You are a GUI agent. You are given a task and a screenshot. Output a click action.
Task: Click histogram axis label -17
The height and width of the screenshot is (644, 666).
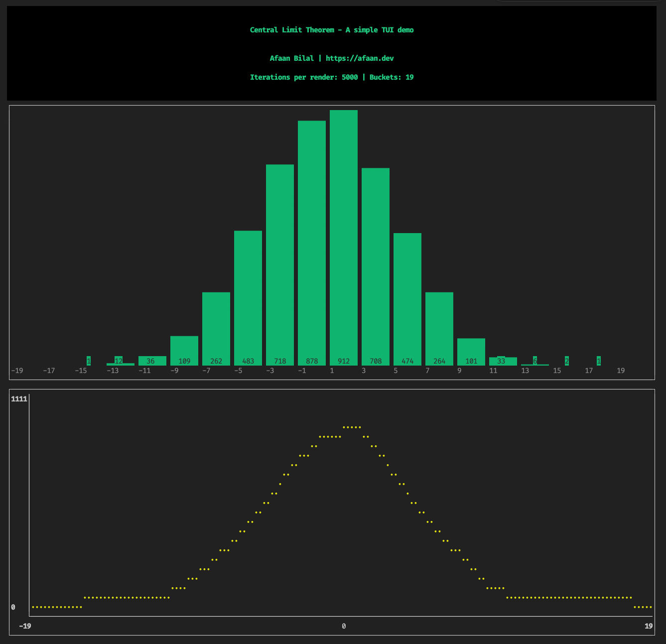49,371
